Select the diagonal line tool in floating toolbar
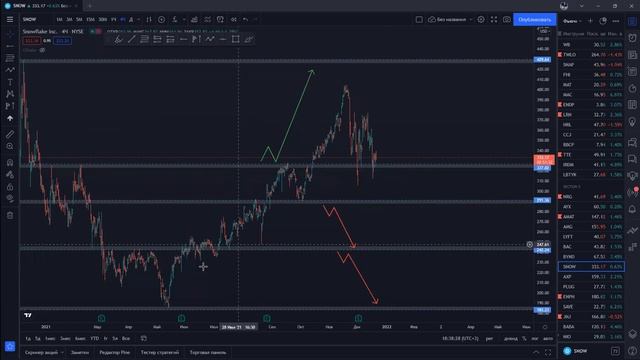Image resolution: width=640 pixels, height=360 pixels. [x=131, y=39]
